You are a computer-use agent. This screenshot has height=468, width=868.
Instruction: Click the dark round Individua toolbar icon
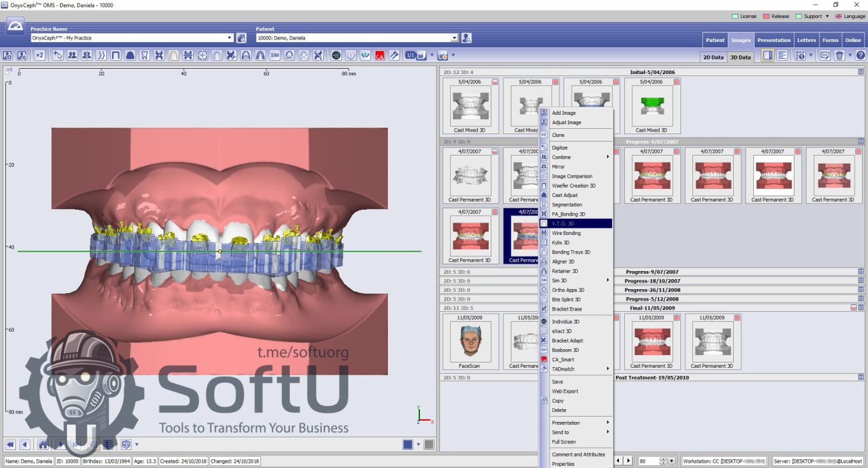337,55
